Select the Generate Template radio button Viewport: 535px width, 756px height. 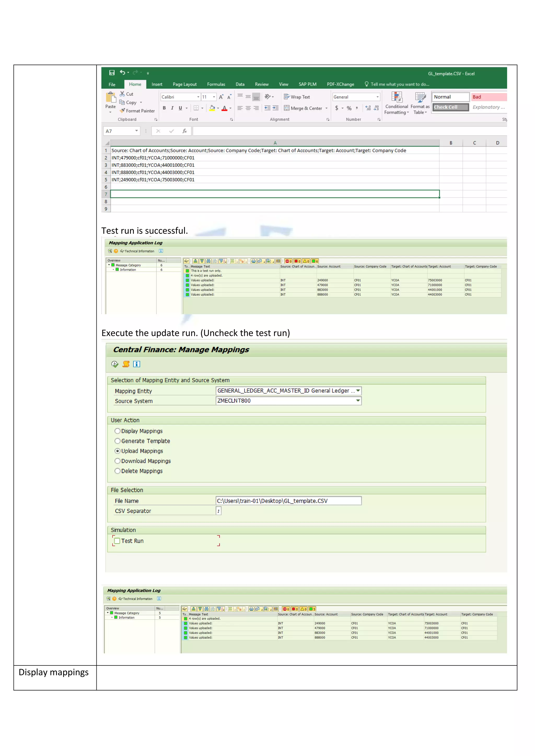tap(117, 441)
